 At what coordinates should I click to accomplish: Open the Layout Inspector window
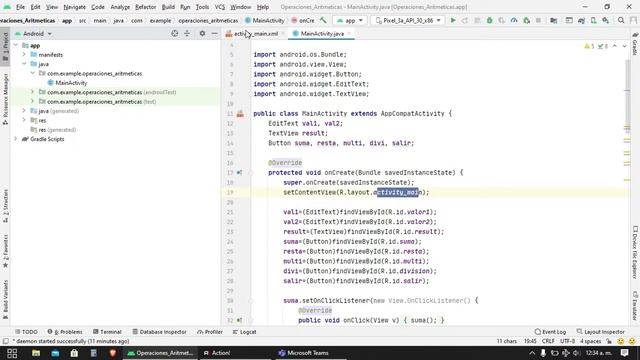tap(600, 332)
